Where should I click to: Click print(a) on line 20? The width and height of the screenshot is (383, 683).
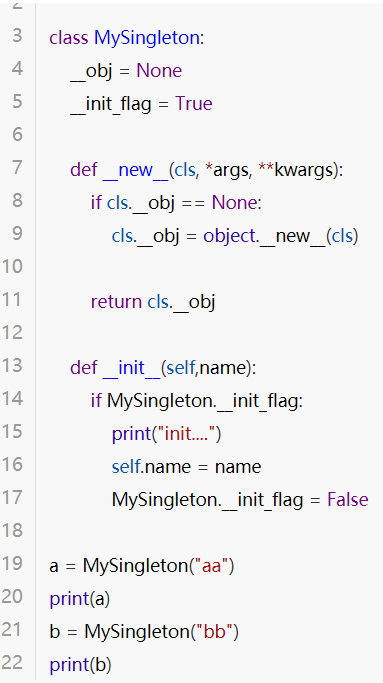pyautogui.click(x=80, y=599)
